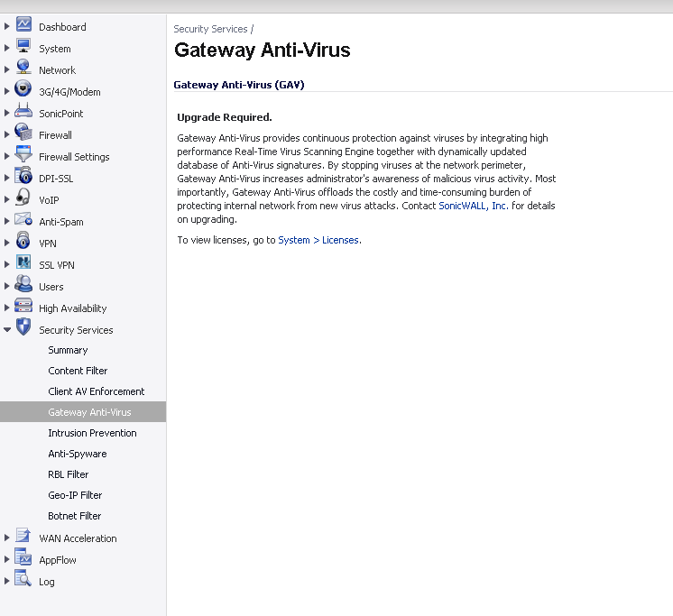
Task: Open the Geo-IP Filter page
Action: 75,495
